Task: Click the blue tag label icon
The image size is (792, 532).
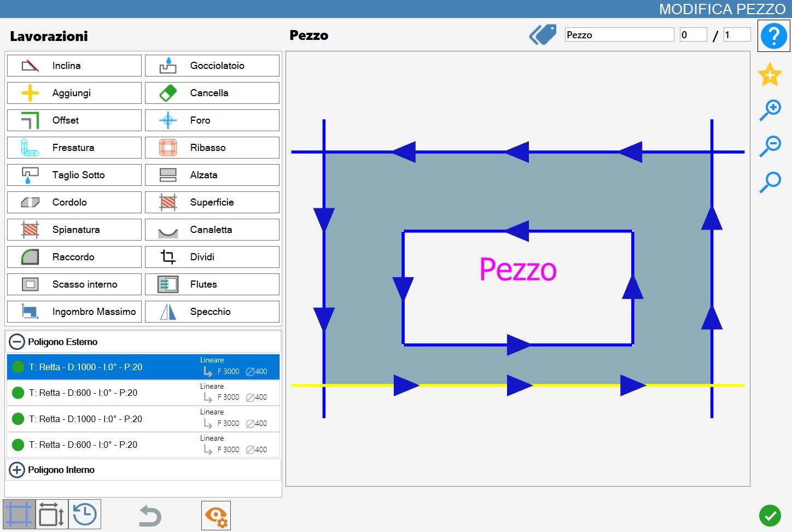Action: [543, 34]
